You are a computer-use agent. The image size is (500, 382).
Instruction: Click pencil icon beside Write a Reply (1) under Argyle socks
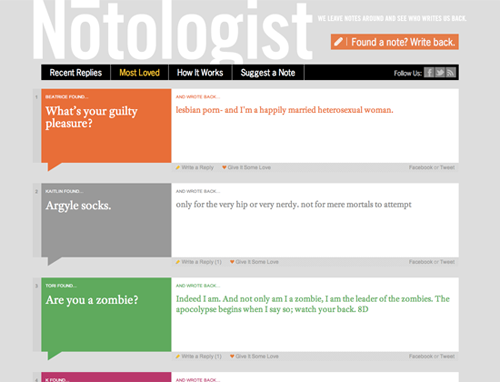178,262
